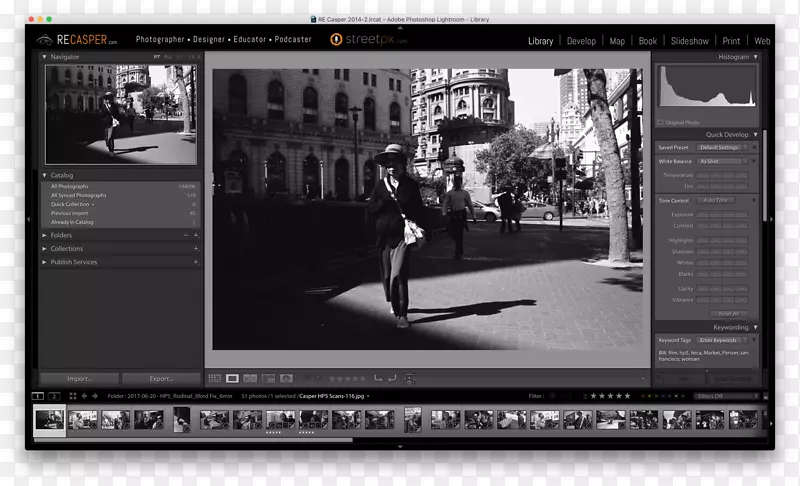Open toolbar content options arrow

tap(643, 378)
